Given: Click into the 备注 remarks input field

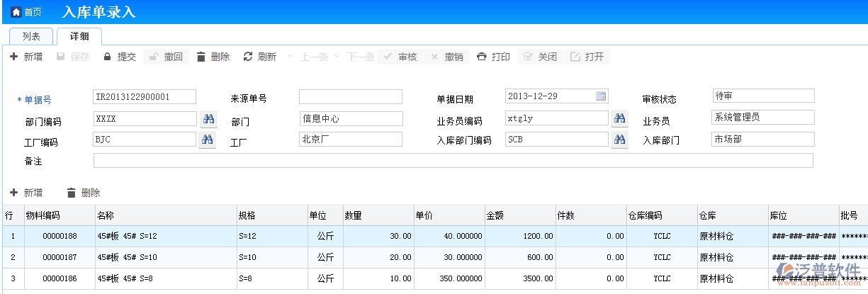Looking at the screenshot, I should (x=453, y=161).
